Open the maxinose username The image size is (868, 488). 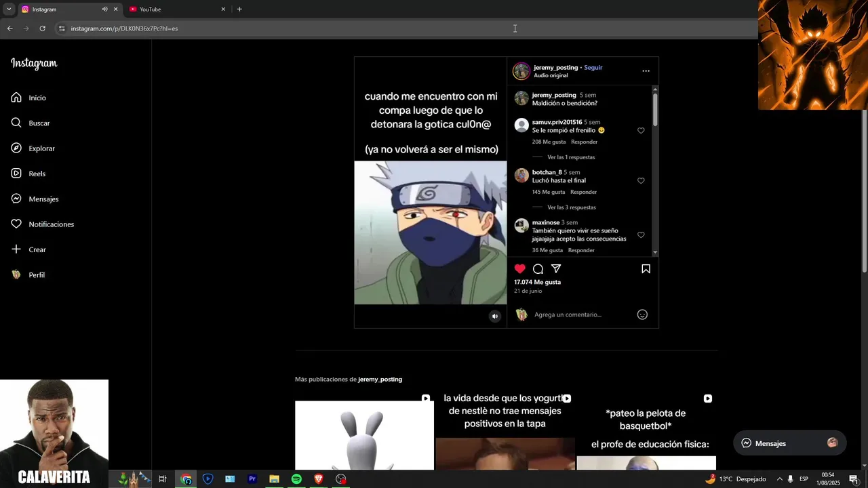pyautogui.click(x=546, y=222)
